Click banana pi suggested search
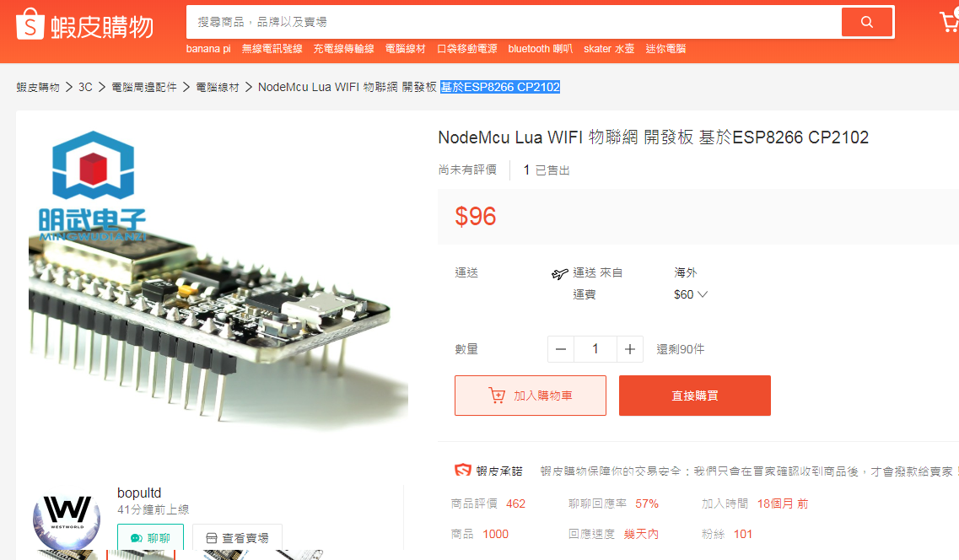 208,49
